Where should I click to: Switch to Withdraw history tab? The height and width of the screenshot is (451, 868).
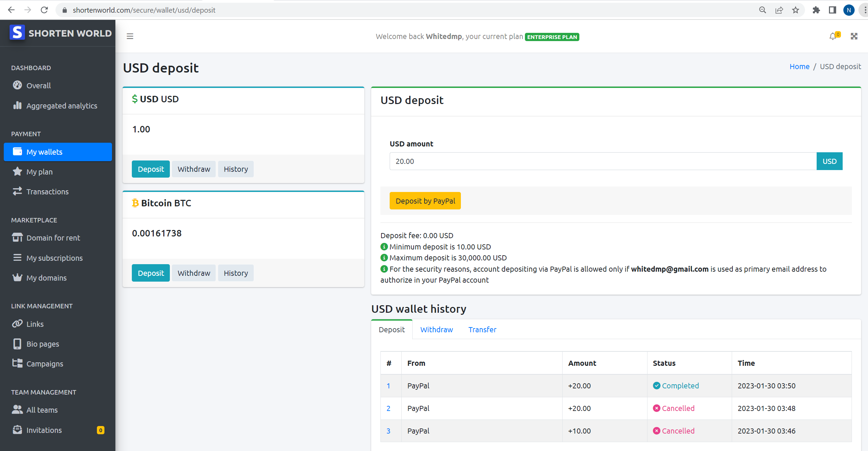point(437,330)
